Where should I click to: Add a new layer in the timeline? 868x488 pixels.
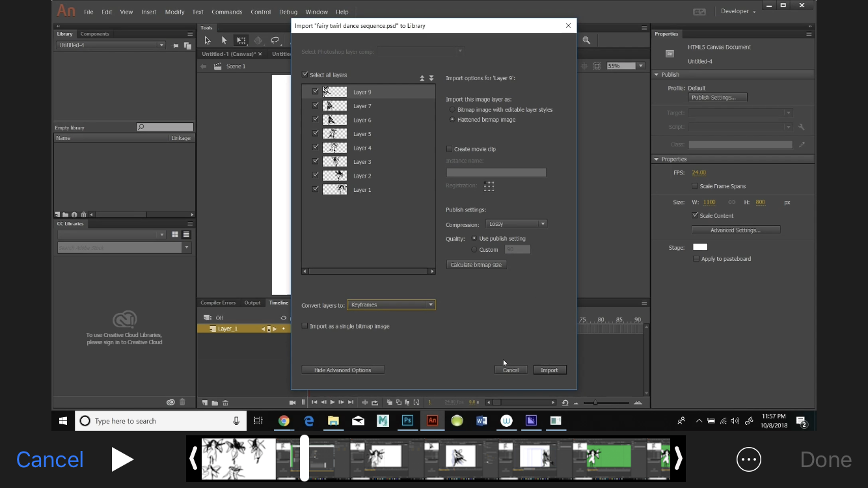204,402
